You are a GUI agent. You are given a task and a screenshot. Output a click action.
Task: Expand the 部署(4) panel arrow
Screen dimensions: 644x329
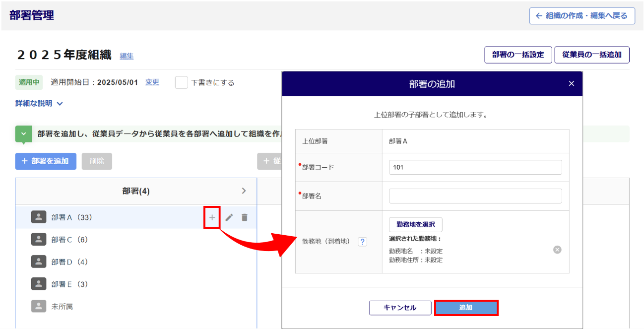point(244,191)
